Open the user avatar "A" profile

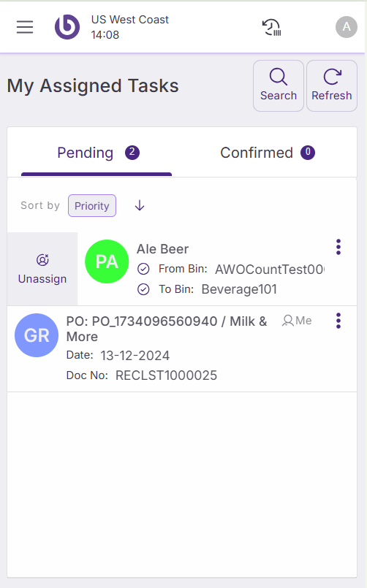[346, 27]
